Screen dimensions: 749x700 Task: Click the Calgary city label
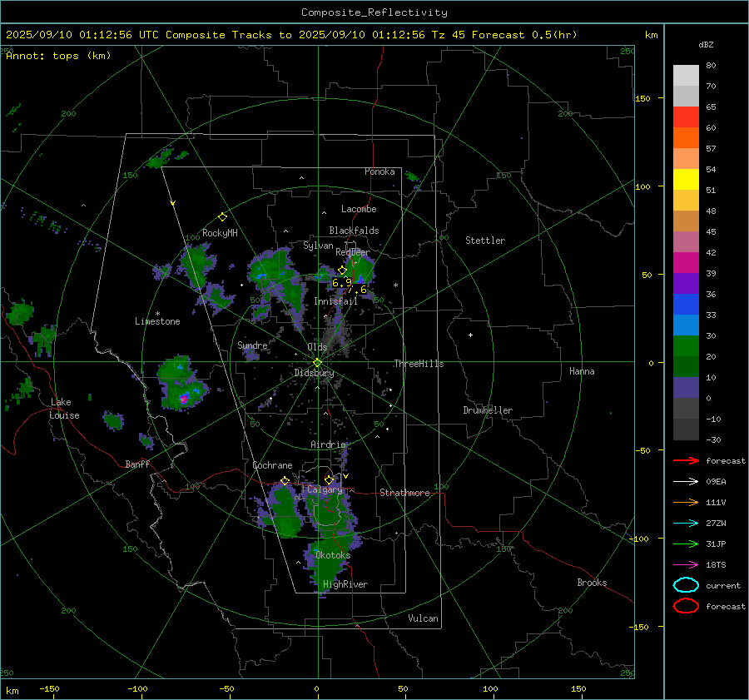[325, 489]
